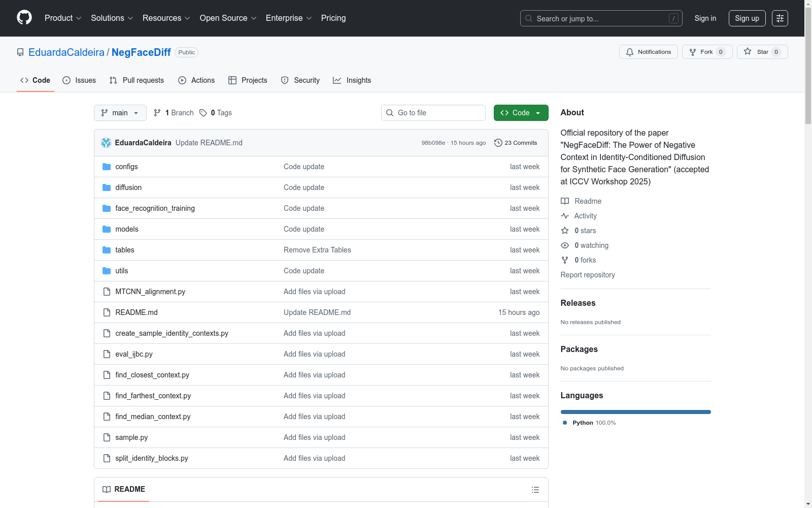Viewport: 812px width, 508px height.
Task: Expand the Solutions menu
Action: tap(112, 18)
